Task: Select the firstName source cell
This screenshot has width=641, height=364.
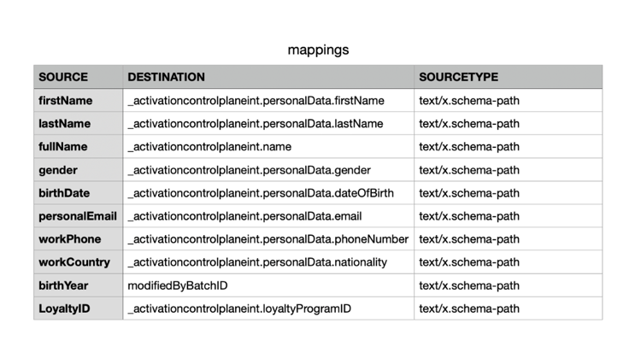Action: click(x=79, y=101)
